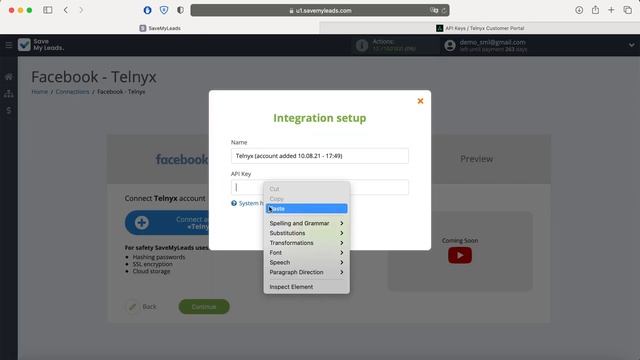The image size is (640, 360).
Task: Click the facebook step logo
Action: point(182,159)
